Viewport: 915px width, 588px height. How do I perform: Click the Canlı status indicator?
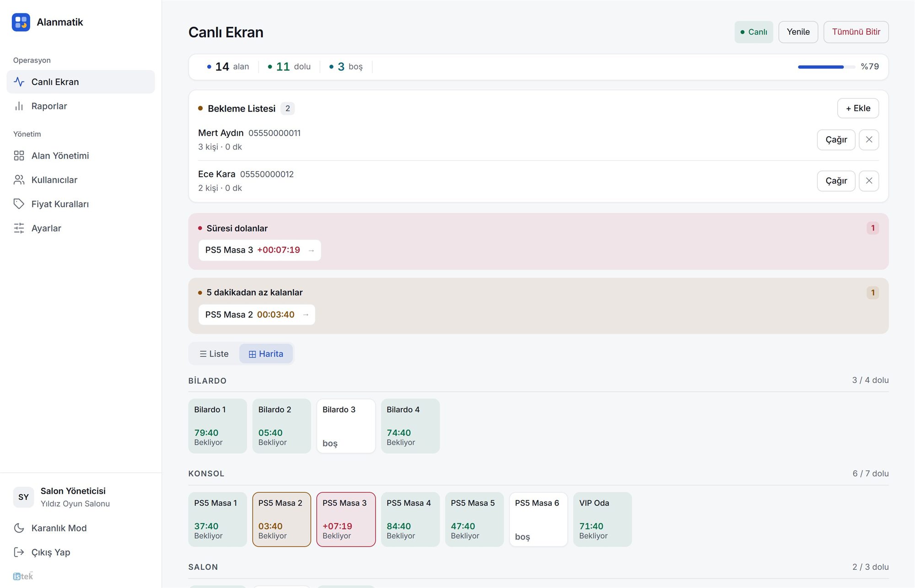click(x=754, y=32)
